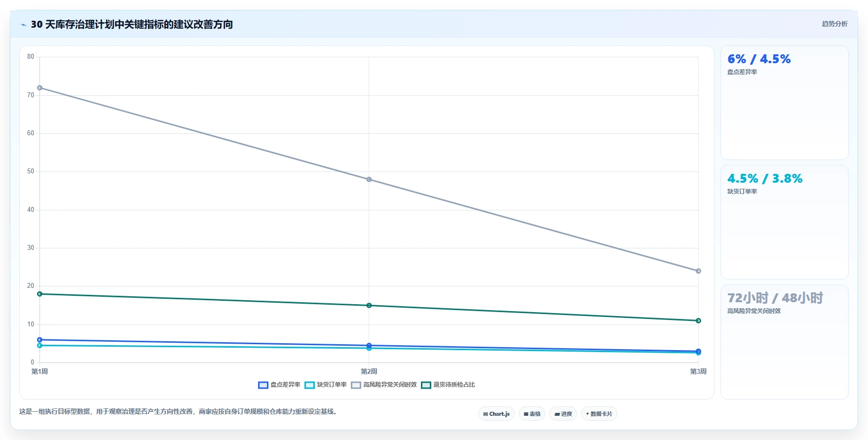This screenshot has width=868, height=440.
Task: Open the 进度 chip
Action: (563, 414)
